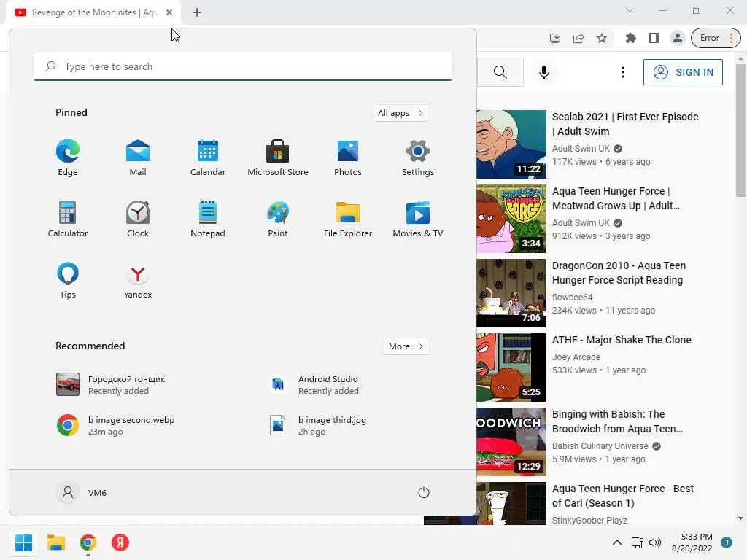Launch Movies & TV

418,219
